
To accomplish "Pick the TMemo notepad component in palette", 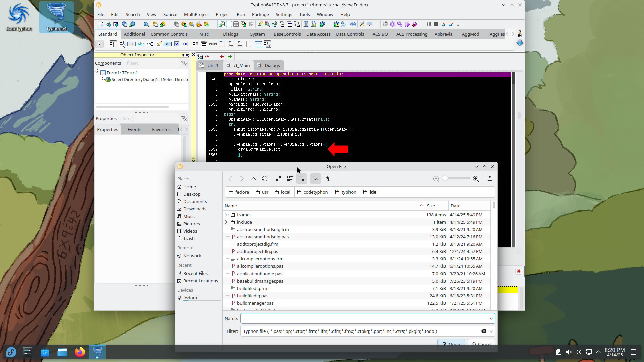I will click(x=159, y=44).
